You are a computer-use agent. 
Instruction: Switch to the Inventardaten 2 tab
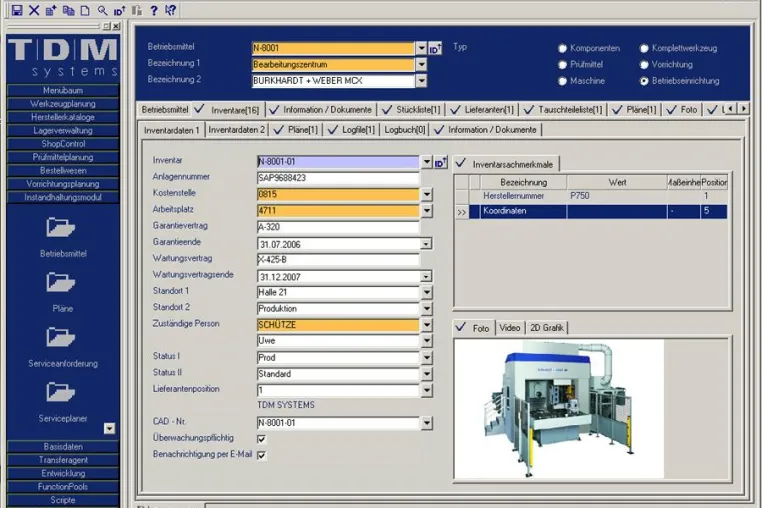(237, 130)
